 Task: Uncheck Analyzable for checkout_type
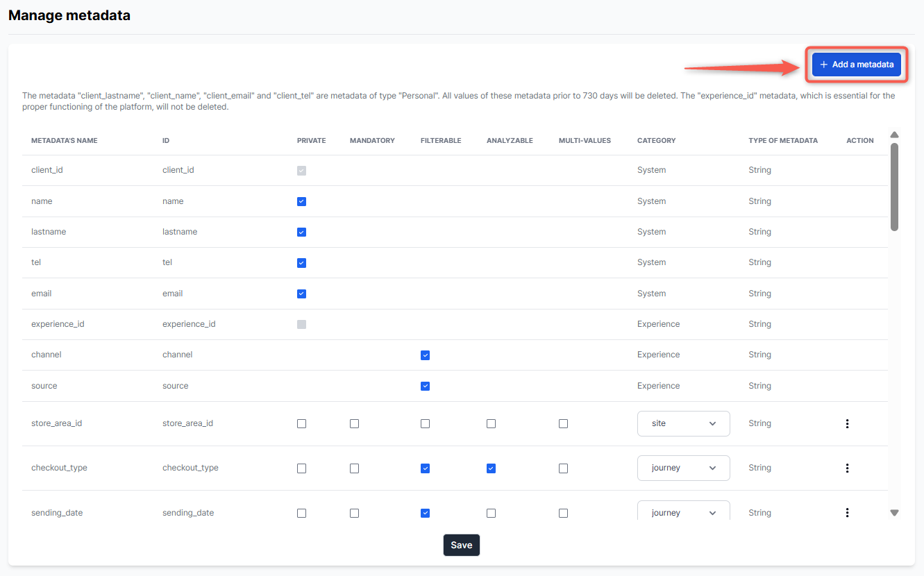pos(491,468)
